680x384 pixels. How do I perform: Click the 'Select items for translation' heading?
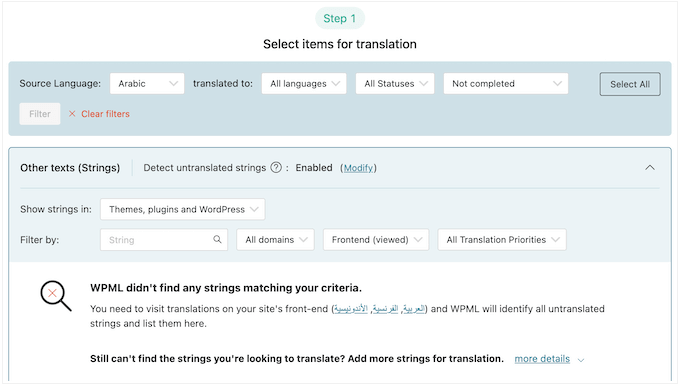(x=340, y=44)
